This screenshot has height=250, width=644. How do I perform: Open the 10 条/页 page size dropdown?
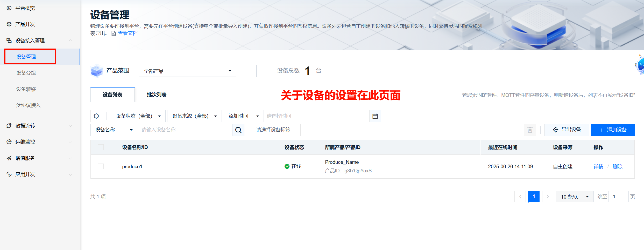coord(574,197)
